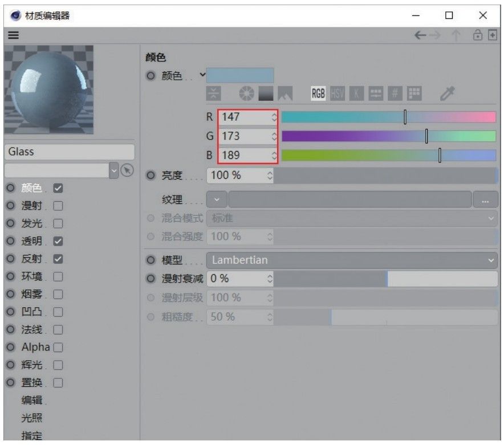Viewport: 504px width, 445px height.
Task: Activate the eyedropper color picker
Action: pos(447,93)
